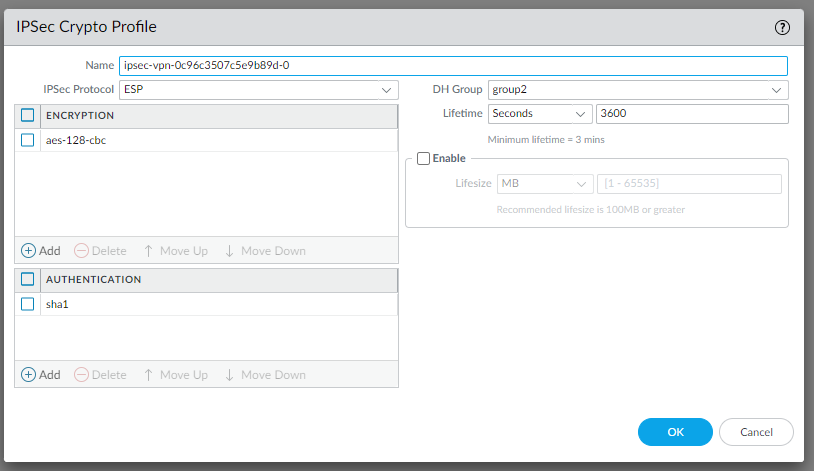Screen dimensions: 814x471
Task: Click Add under the Encryption list
Action: 41,250
